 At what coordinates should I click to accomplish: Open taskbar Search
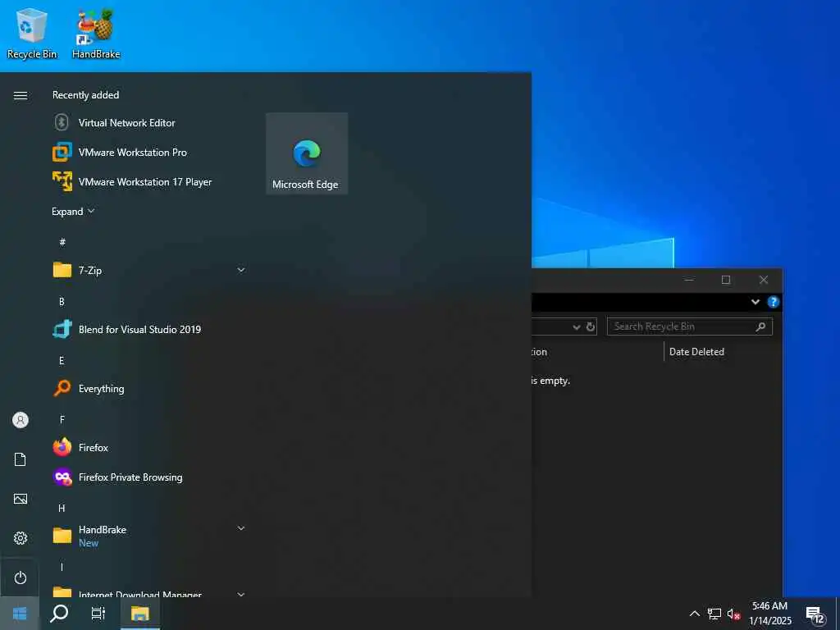point(59,614)
